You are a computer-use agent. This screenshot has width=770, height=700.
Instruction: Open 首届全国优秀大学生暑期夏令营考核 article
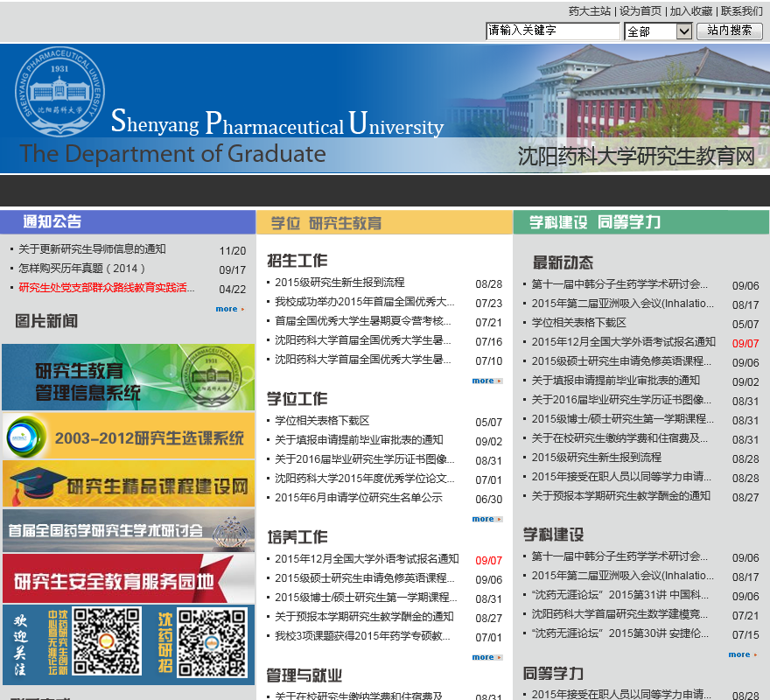pos(362,321)
